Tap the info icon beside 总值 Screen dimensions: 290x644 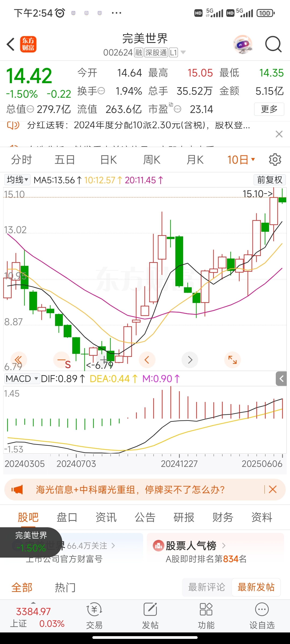(31, 109)
